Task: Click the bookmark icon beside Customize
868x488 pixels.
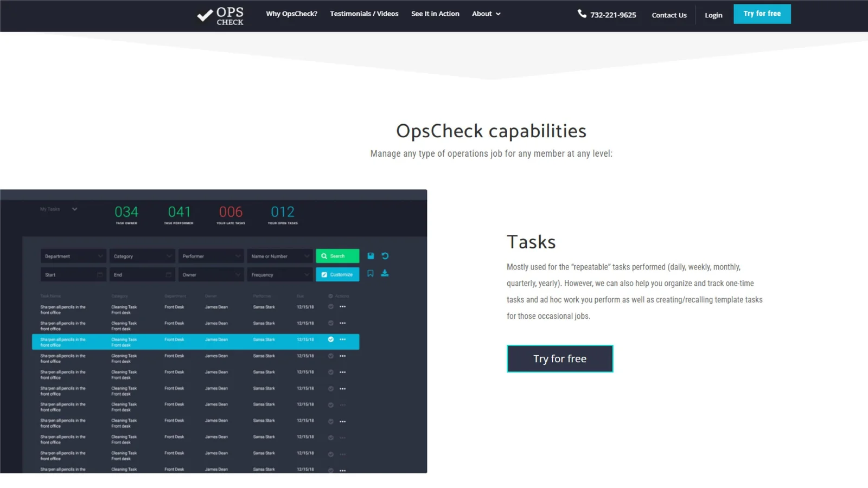Action: click(371, 274)
